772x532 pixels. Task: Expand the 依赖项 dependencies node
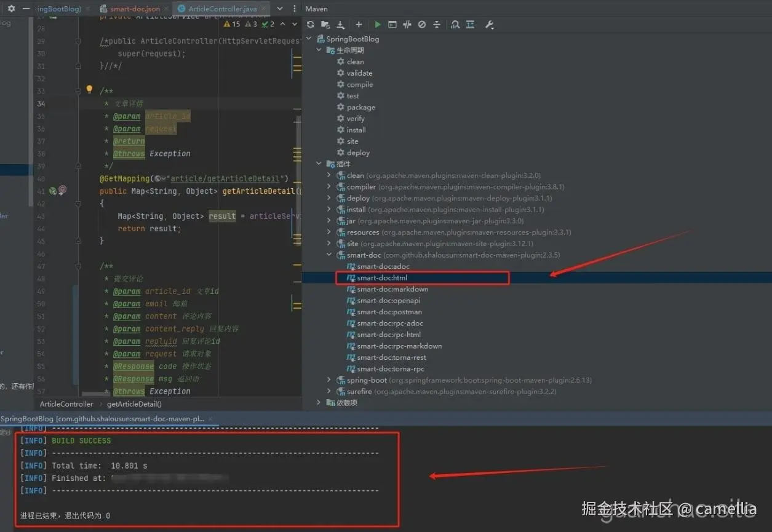click(x=319, y=402)
